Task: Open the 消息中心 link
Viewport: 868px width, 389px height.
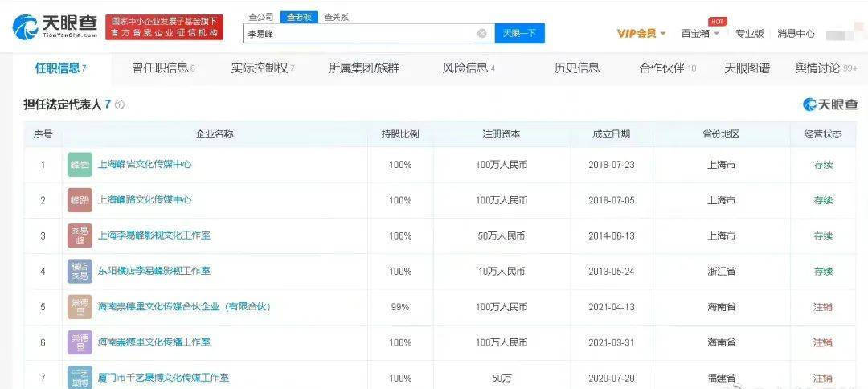Action: pos(796,33)
